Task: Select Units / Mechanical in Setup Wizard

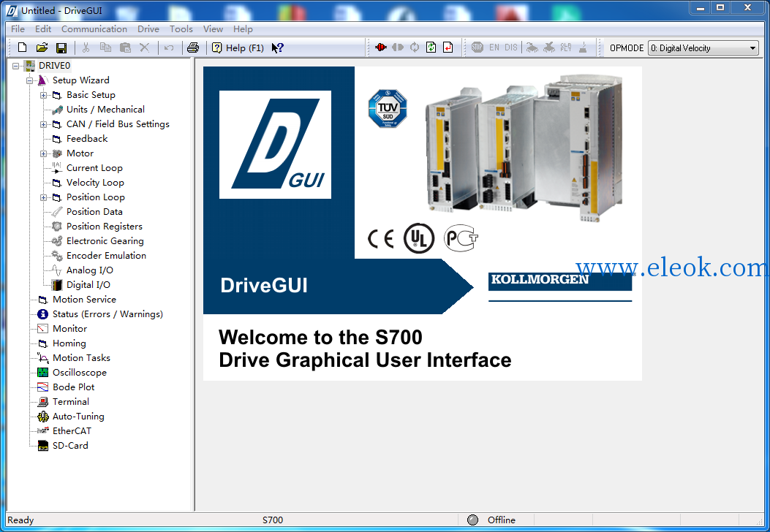Action: 105,110
